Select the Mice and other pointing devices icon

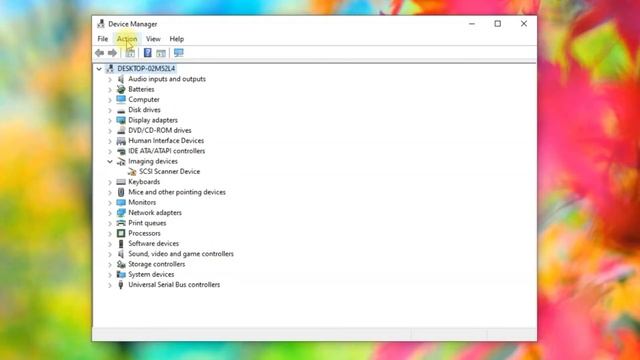(121, 192)
